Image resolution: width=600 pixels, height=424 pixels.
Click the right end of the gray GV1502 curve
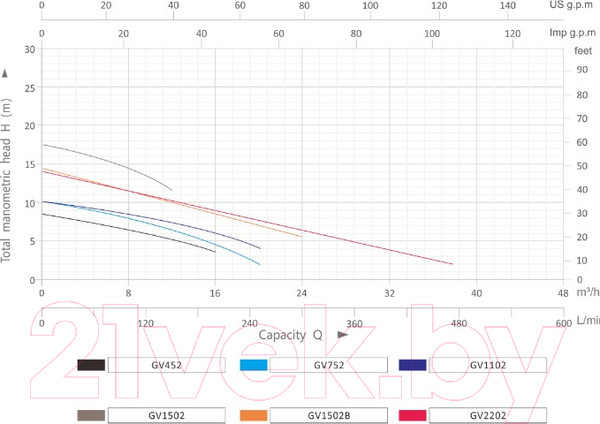(x=172, y=190)
